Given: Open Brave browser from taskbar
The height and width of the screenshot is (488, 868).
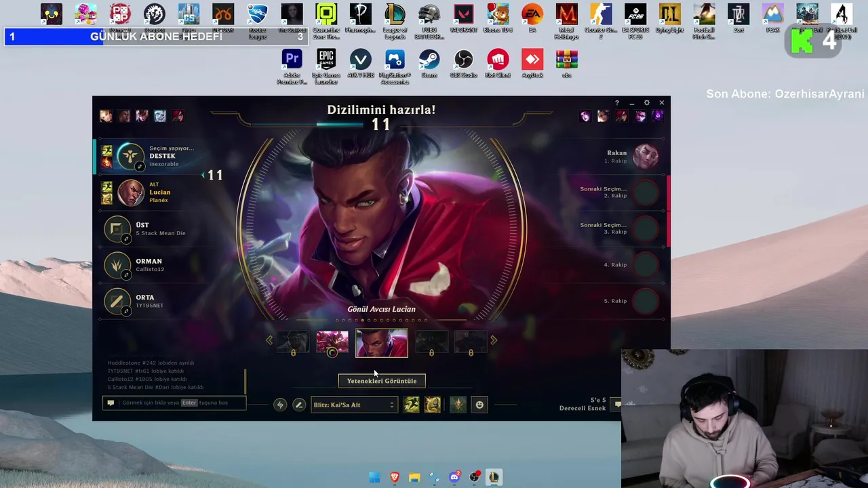Looking at the screenshot, I should click(x=395, y=477).
